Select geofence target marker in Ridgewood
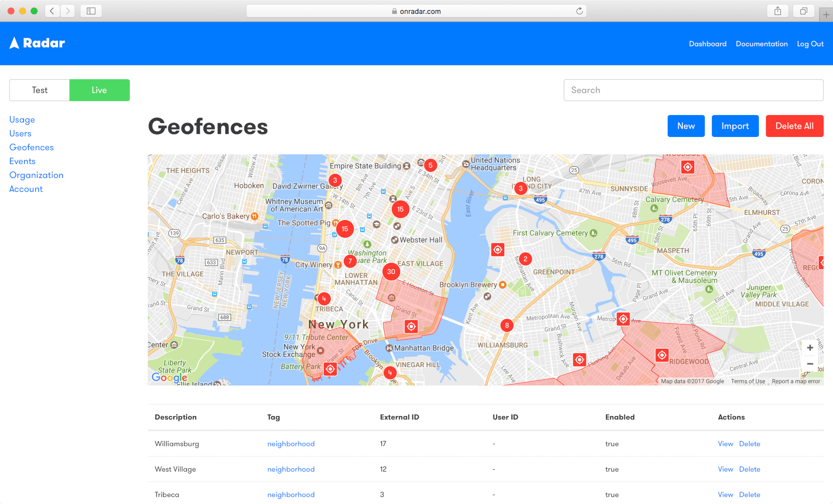Image resolution: width=833 pixels, height=504 pixels. click(662, 355)
